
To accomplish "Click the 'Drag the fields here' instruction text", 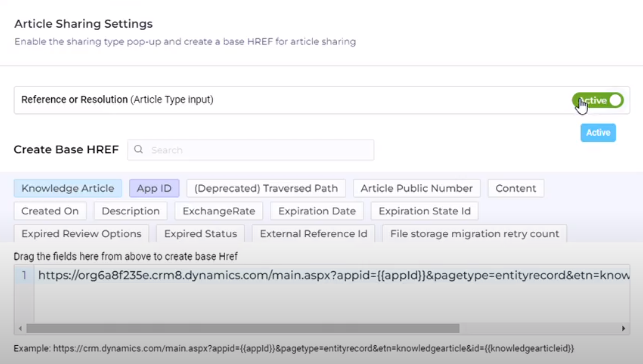I will click(x=125, y=257).
